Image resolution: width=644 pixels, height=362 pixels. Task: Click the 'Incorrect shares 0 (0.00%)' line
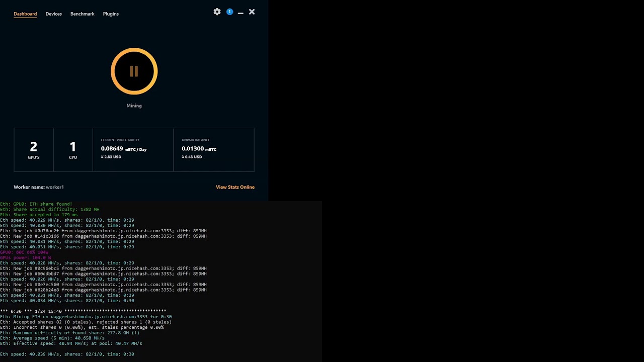[82, 327]
